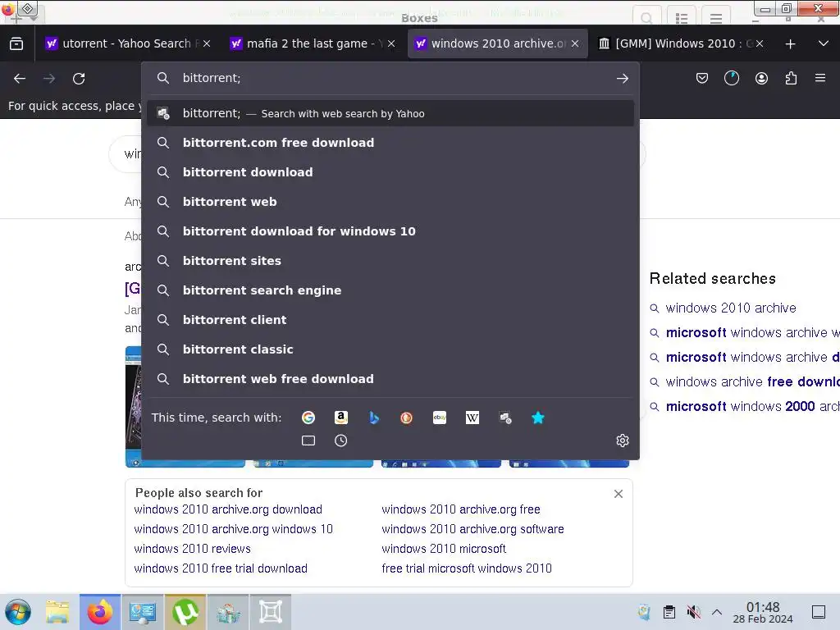Open new tab with plus button

pos(790,44)
